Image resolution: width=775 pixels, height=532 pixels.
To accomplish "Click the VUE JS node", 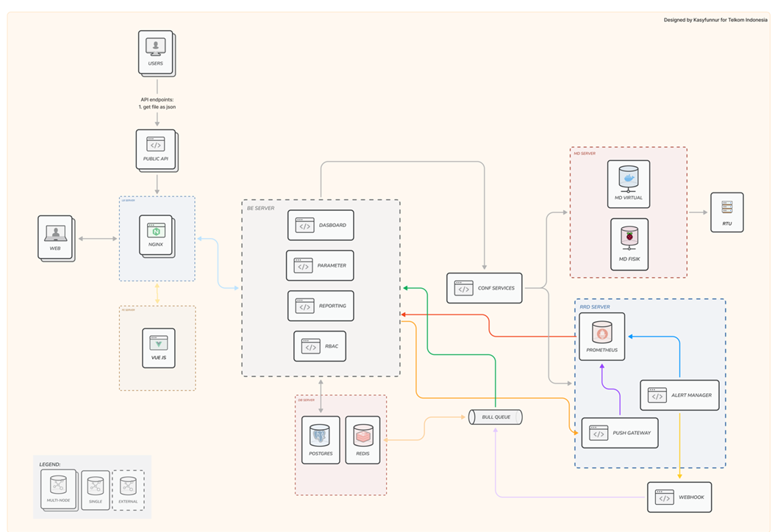I will click(159, 348).
